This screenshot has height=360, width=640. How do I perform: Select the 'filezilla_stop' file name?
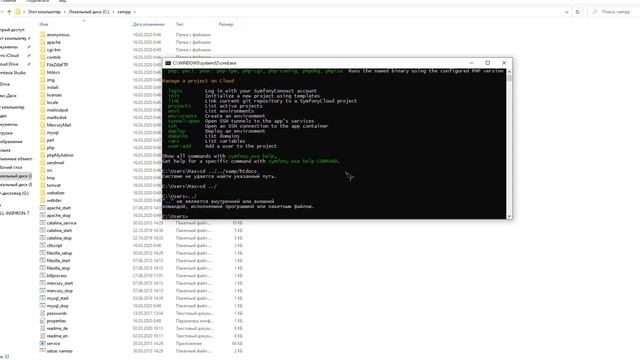(58, 268)
